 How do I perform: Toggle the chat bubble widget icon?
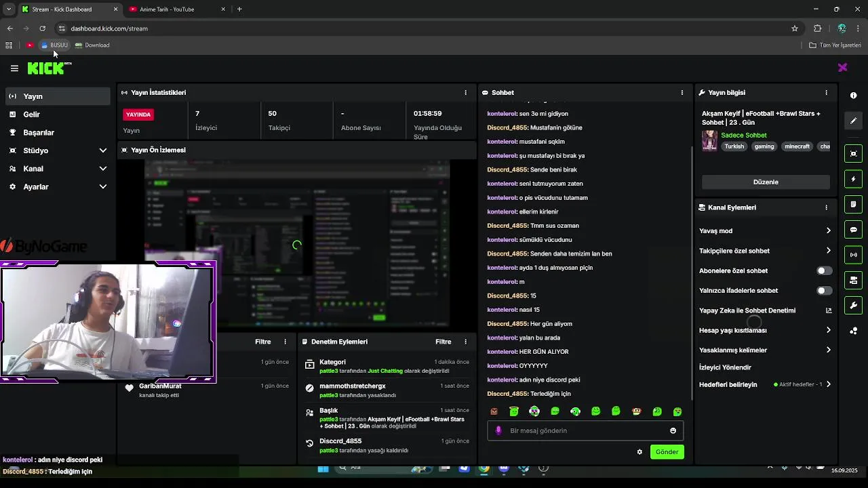click(853, 230)
